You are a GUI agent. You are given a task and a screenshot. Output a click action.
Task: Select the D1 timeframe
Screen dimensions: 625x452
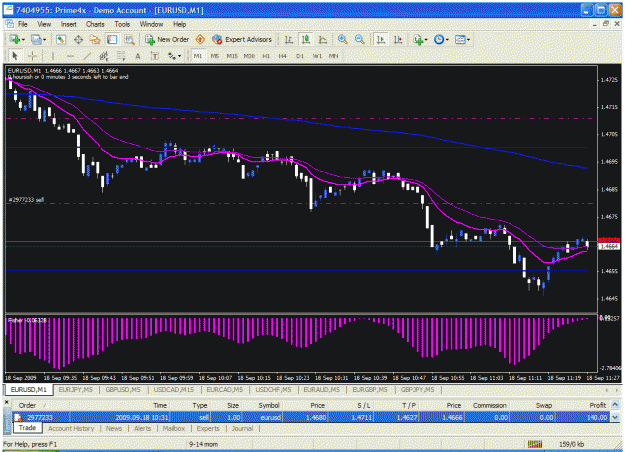pos(300,56)
